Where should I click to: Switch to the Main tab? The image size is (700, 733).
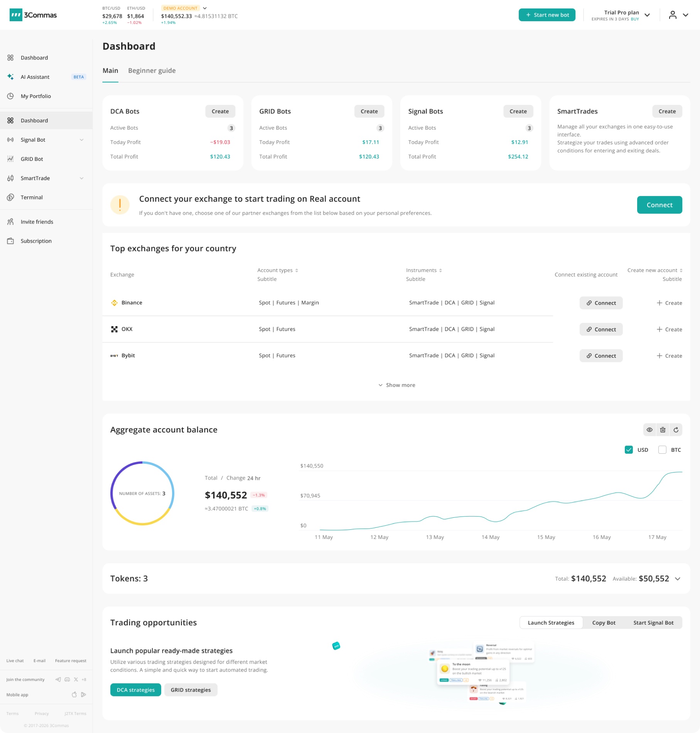(110, 71)
